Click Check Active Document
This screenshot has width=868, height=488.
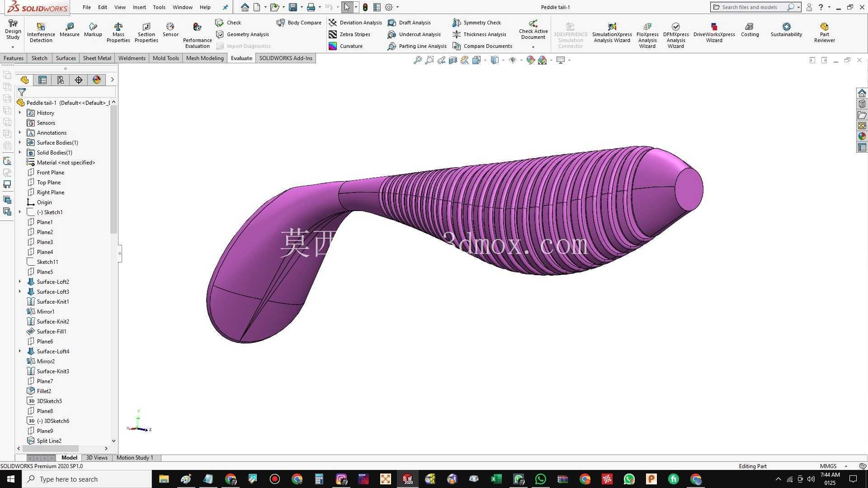click(533, 30)
